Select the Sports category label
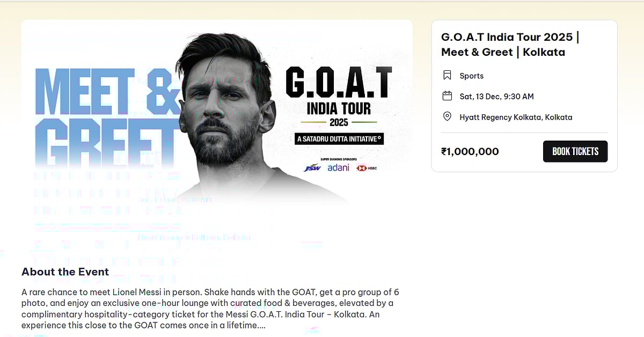644x337 pixels. point(471,76)
